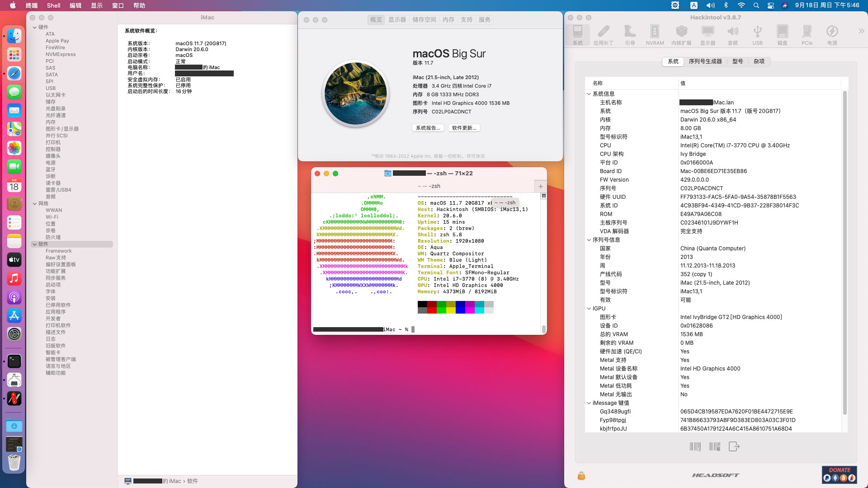Click the export icon below the table
Screen dimensions: 868x488
[x=734, y=446]
